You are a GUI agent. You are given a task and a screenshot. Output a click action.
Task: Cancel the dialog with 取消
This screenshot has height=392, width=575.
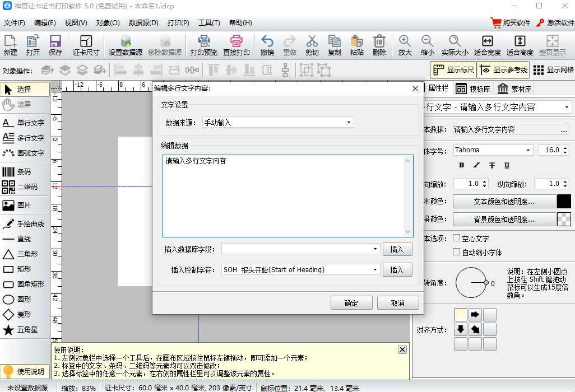tap(398, 303)
